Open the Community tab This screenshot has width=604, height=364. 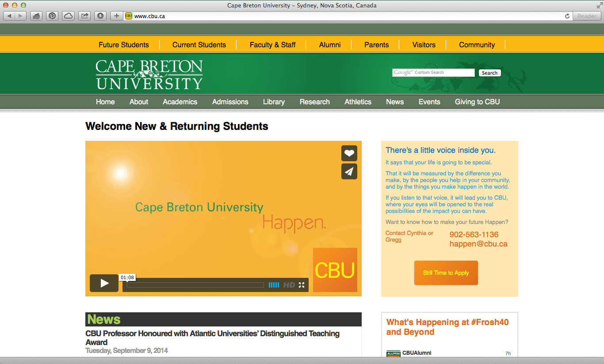pos(477,45)
